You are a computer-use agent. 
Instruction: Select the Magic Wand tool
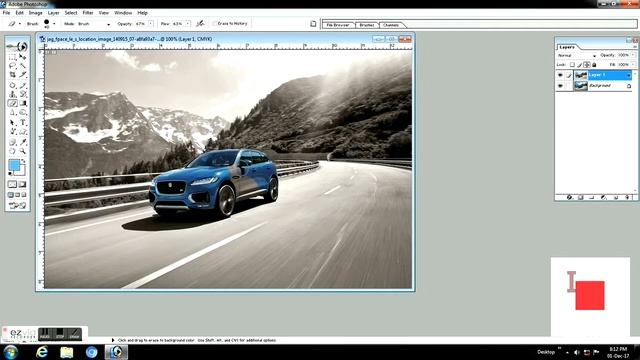(23, 66)
